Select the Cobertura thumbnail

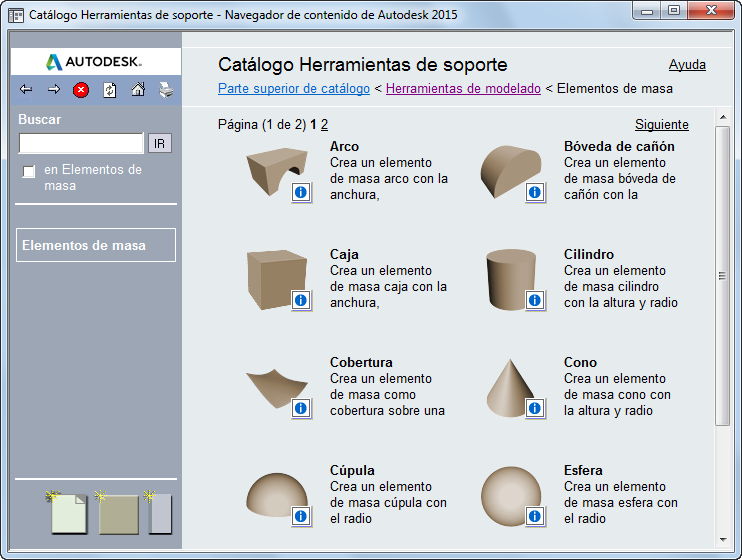pyautogui.click(x=277, y=389)
